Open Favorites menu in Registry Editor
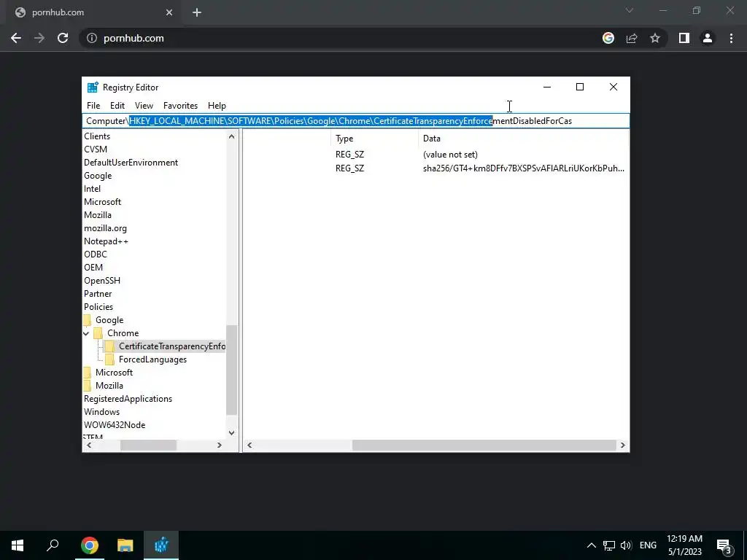The width and height of the screenshot is (747, 560). [x=181, y=106]
